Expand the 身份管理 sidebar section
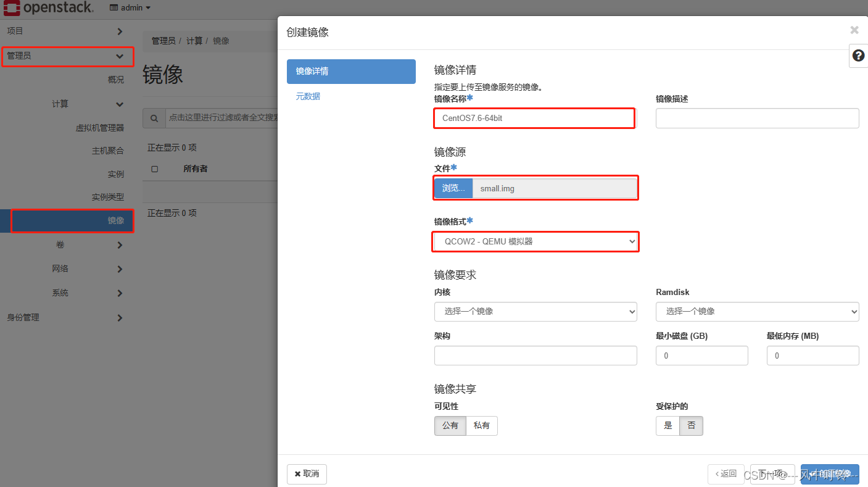This screenshot has height=487, width=868. click(x=67, y=318)
